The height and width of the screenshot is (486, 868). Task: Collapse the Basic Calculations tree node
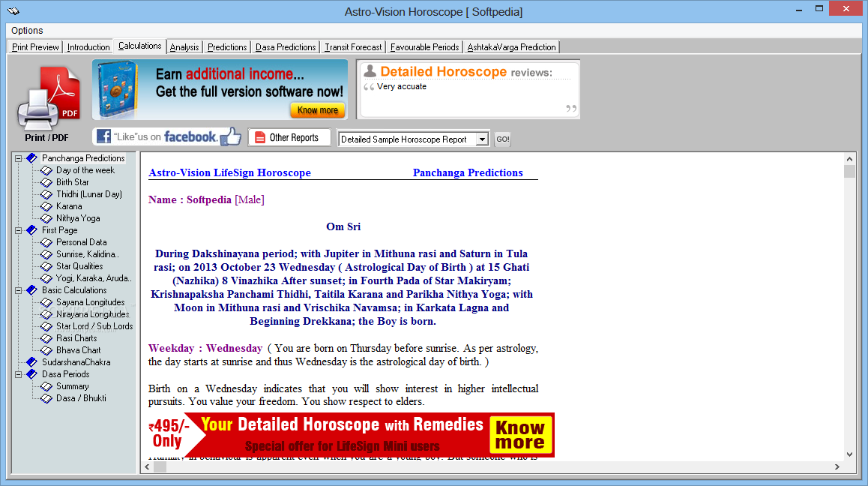coord(18,290)
